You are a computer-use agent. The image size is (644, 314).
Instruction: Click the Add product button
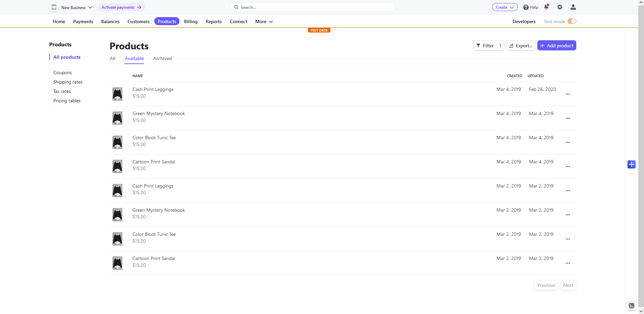(x=557, y=46)
